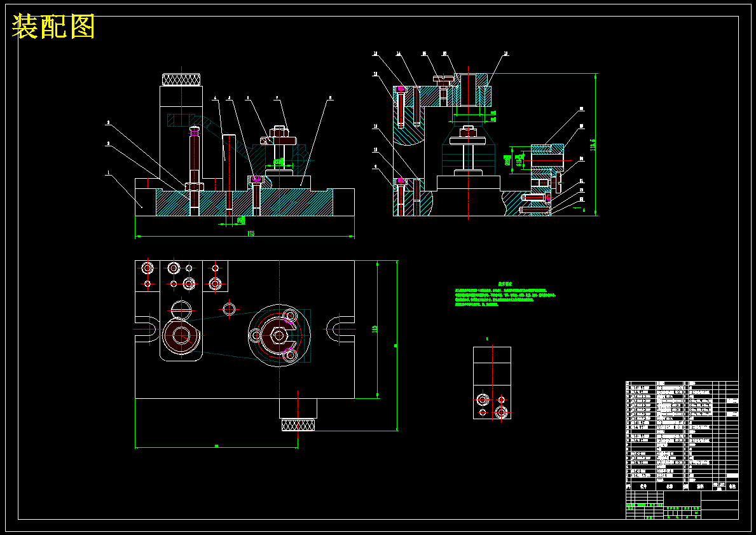Select part balloon number 1 pointing to base

[x=110, y=172]
